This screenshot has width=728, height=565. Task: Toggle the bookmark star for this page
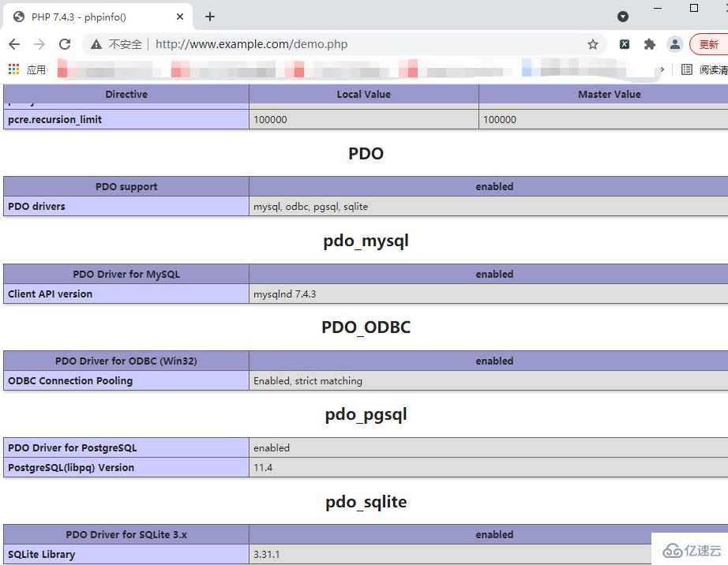[x=593, y=44]
